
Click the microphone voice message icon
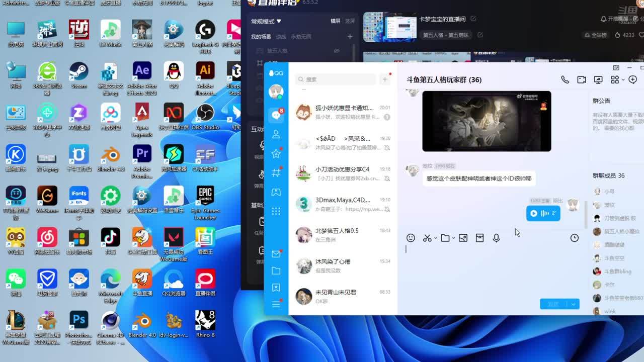(x=496, y=238)
